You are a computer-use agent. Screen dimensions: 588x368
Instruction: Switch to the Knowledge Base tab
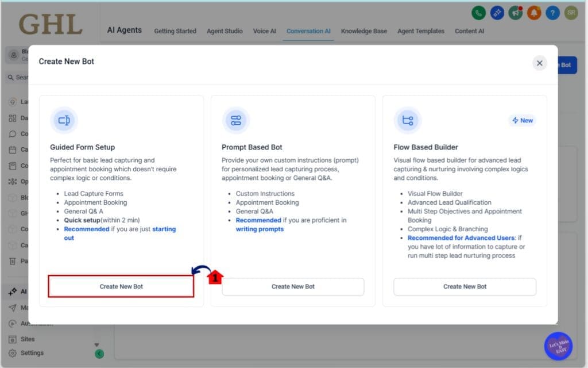tap(363, 31)
